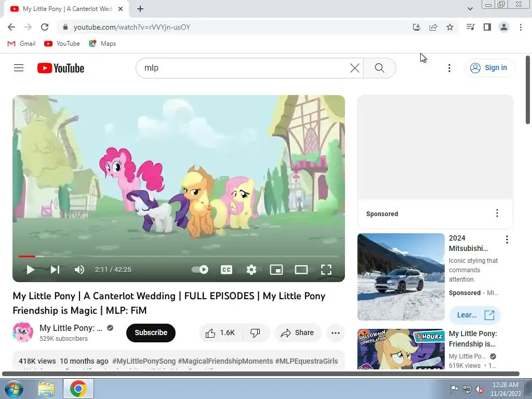Toggle Chrome side panel
Image resolution: width=532 pixels, height=399 pixels.
[x=487, y=27]
